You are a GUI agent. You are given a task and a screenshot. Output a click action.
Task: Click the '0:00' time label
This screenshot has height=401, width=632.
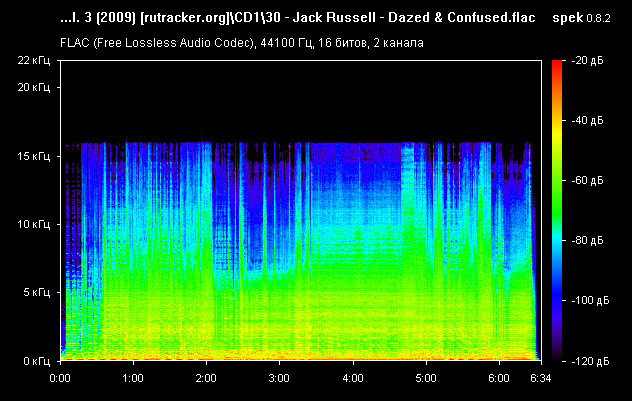coord(60,378)
